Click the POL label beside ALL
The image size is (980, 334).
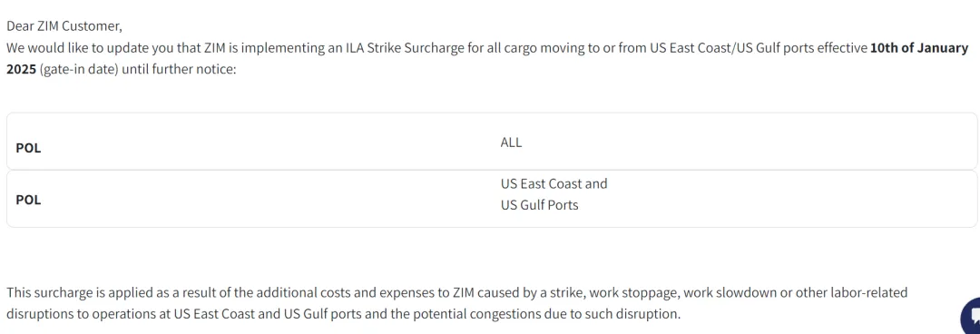[x=28, y=149]
